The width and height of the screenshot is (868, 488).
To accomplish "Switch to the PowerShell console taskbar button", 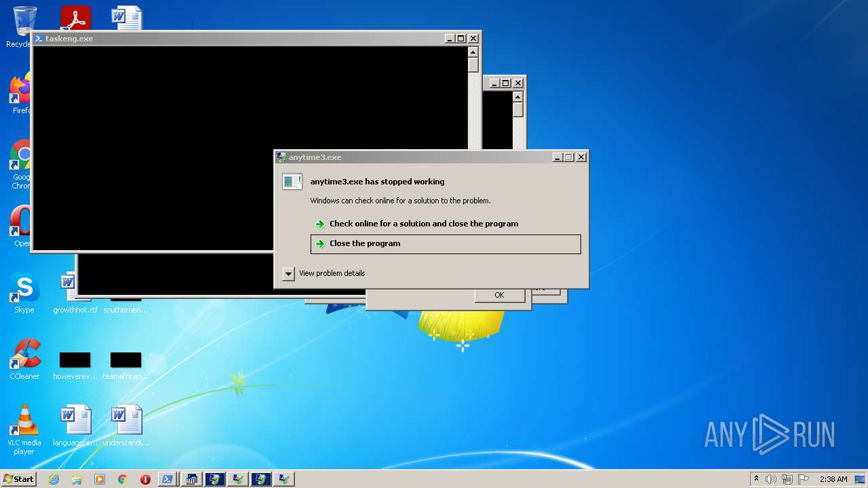I will (x=167, y=479).
